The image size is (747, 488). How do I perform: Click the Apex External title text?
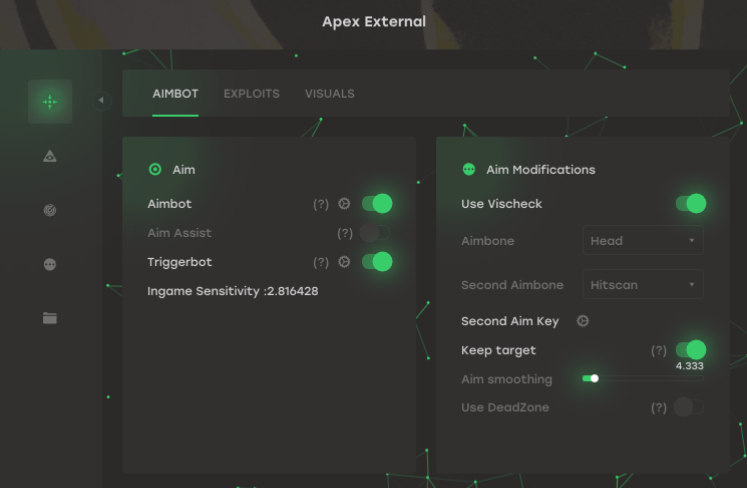[x=374, y=21]
